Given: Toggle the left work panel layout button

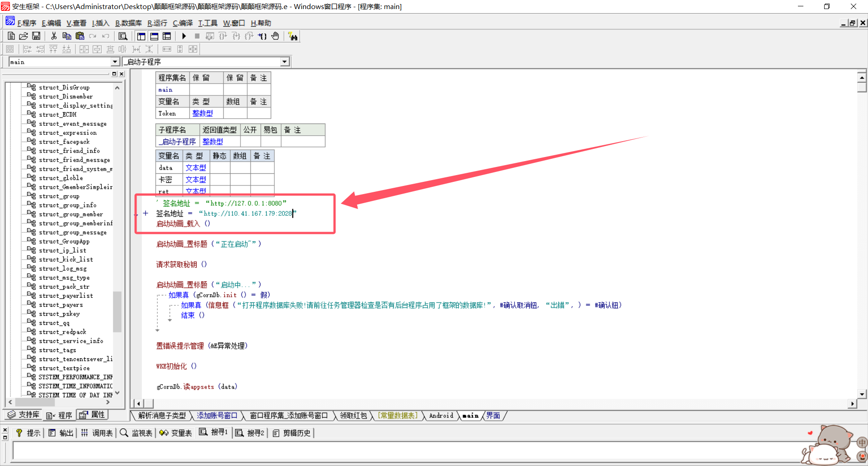Looking at the screenshot, I should 142,36.
